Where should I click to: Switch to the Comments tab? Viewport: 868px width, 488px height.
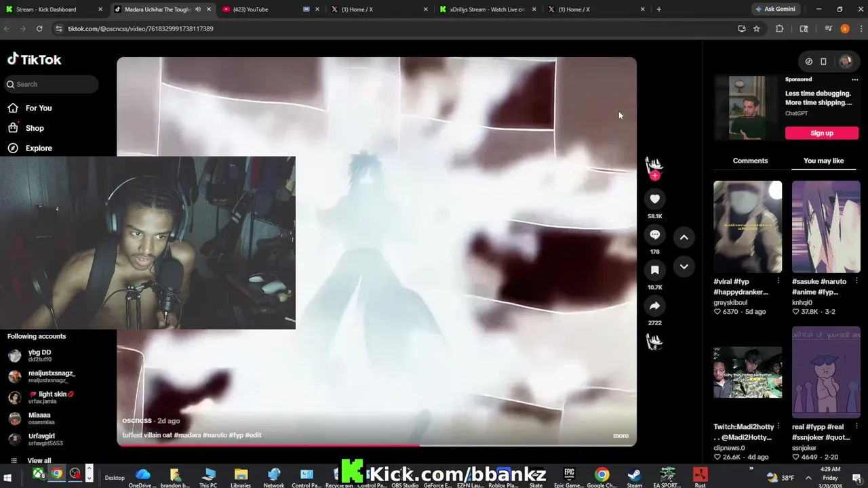click(750, 161)
